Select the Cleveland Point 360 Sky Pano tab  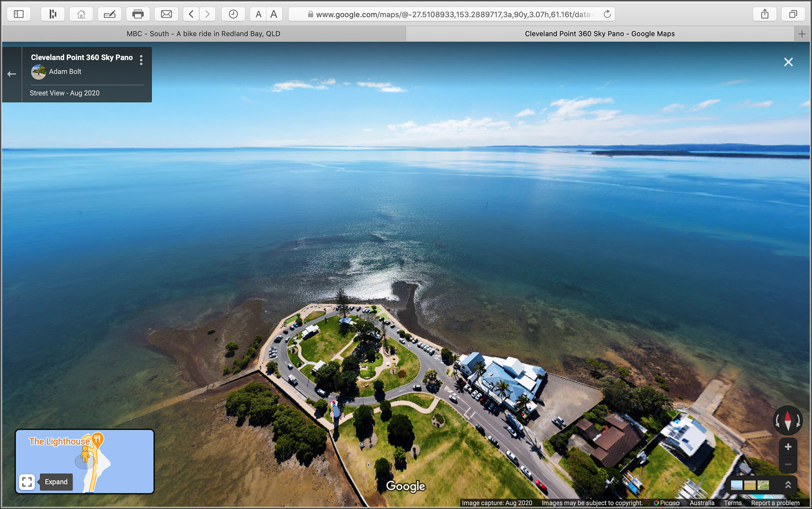click(599, 34)
